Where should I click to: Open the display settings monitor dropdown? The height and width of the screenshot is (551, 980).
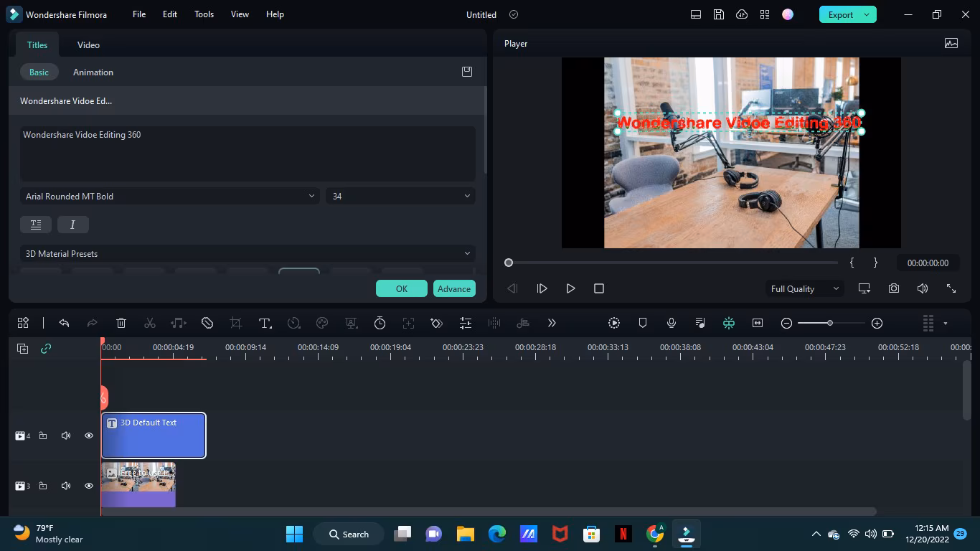[x=864, y=288]
